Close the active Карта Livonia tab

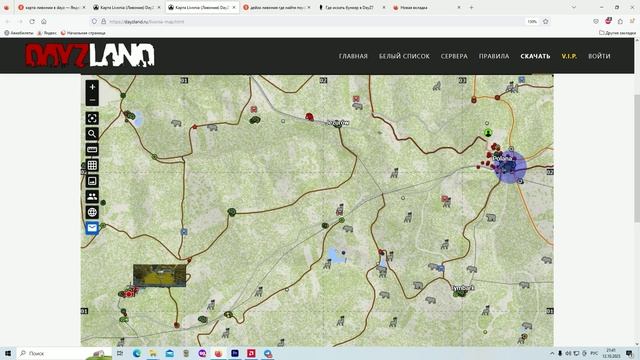tap(234, 7)
